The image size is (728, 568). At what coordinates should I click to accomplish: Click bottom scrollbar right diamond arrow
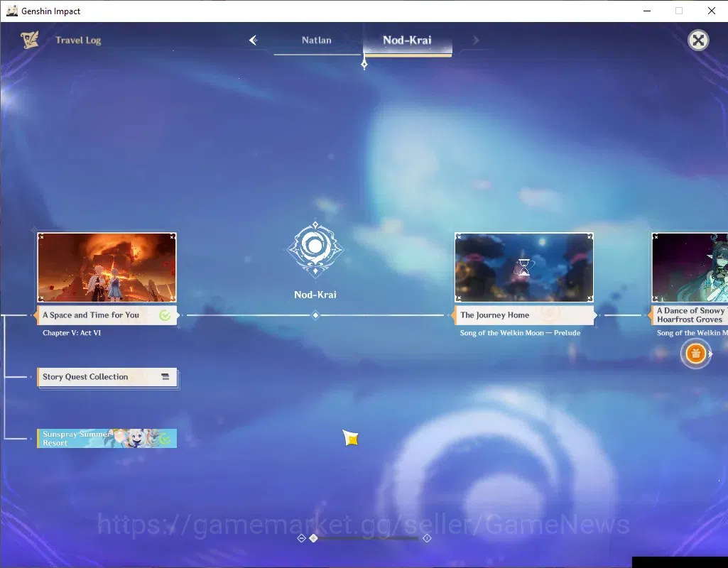point(427,538)
